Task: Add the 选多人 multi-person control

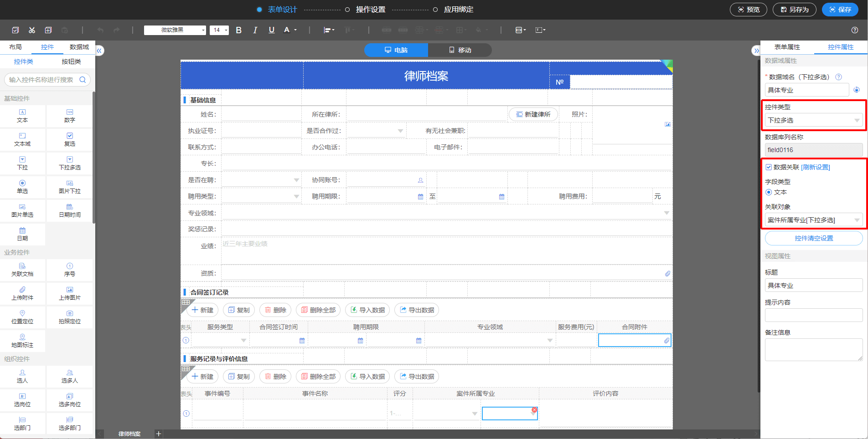Action: [70, 377]
